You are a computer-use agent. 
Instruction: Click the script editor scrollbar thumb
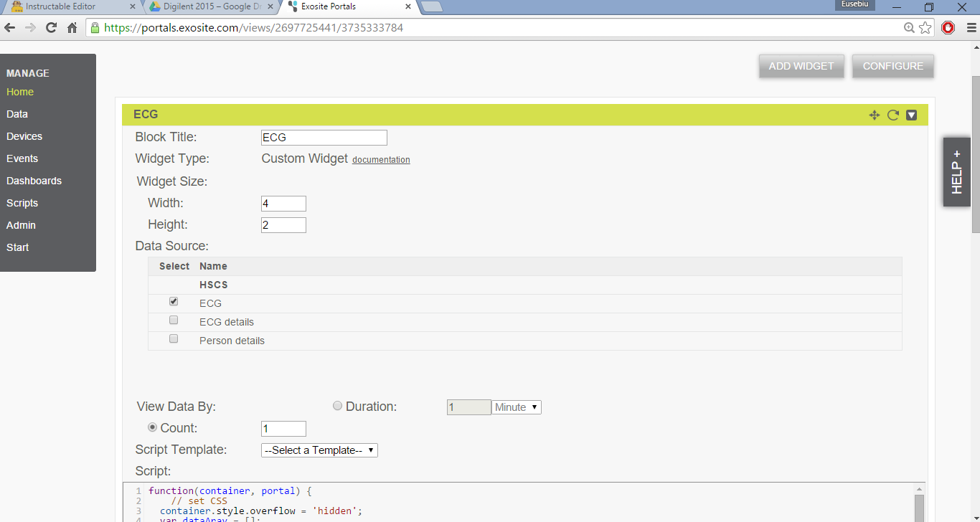click(919, 508)
